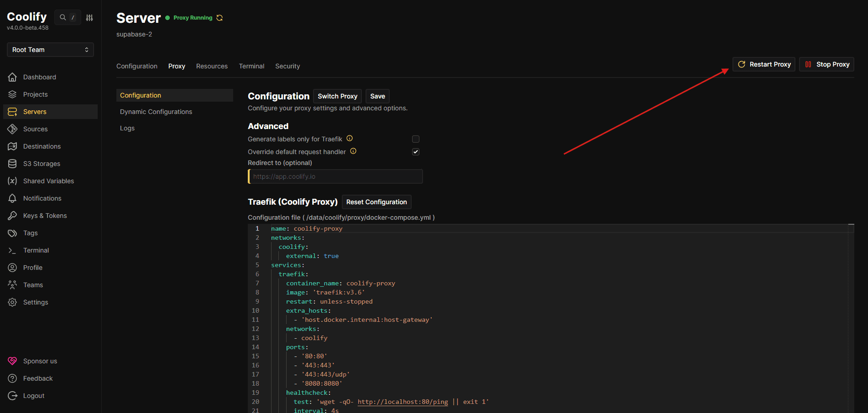Screen dimensions: 868x413
Task: Open Keys & Tokens in sidebar
Action: [x=45, y=216]
